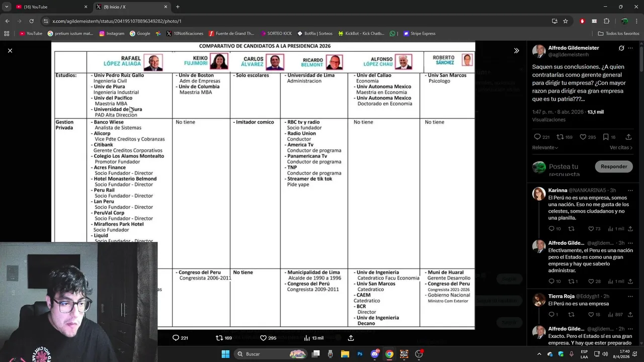Open the Extensions puzzle icon

tap(606, 21)
